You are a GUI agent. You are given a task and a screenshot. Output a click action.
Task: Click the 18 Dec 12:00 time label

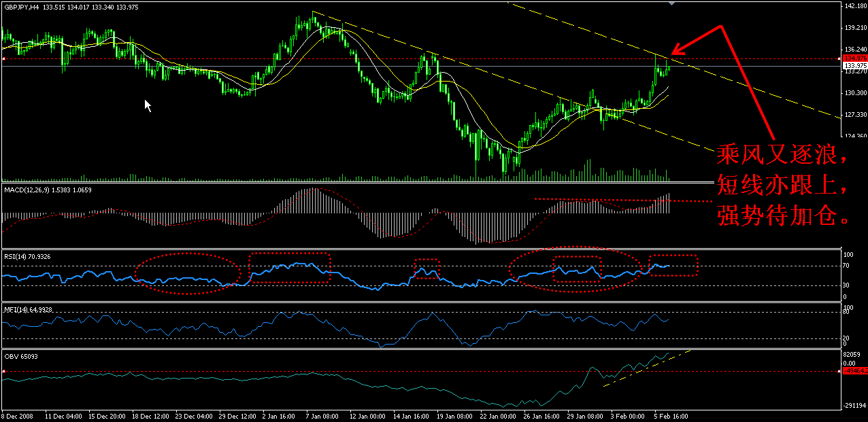pos(149,415)
